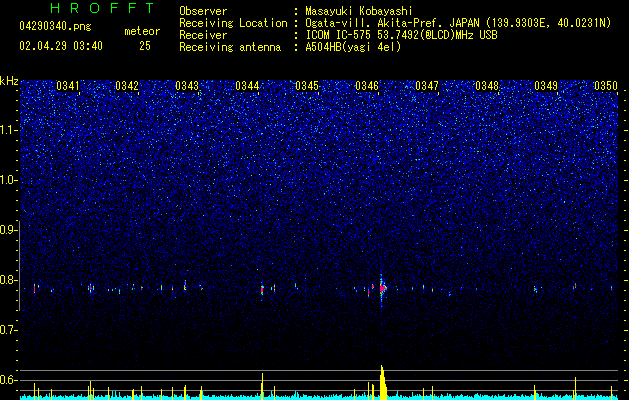629x400 pixels.
Task: Click the 0347 time marker
Action: (x=427, y=86)
